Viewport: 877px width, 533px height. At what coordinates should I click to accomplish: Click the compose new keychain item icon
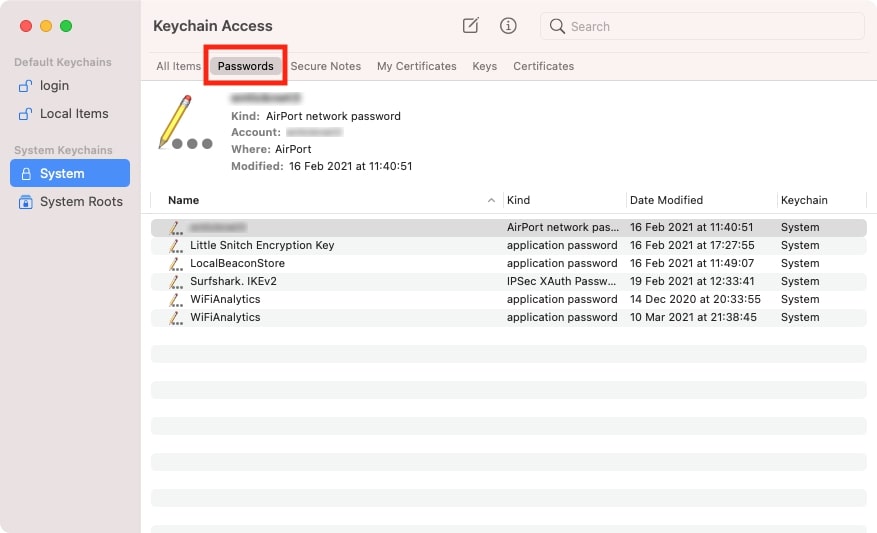point(470,26)
